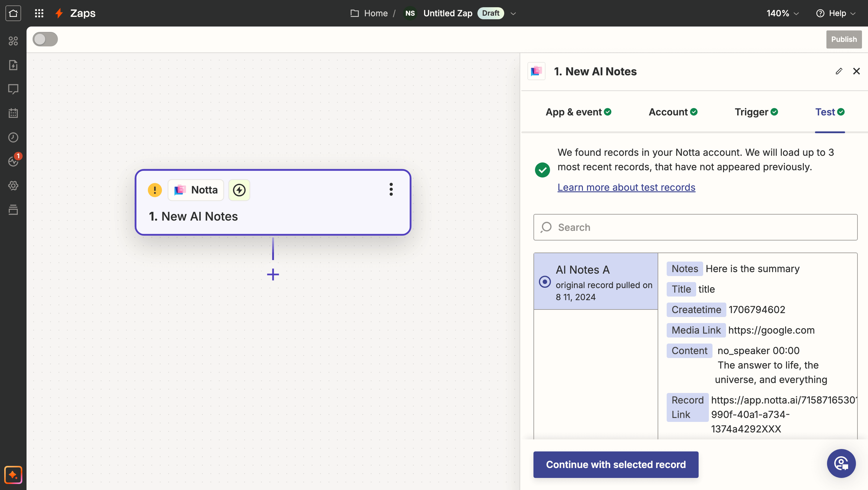Click the Notta app chip on step
Screen dimensions: 868x490
tap(196, 190)
